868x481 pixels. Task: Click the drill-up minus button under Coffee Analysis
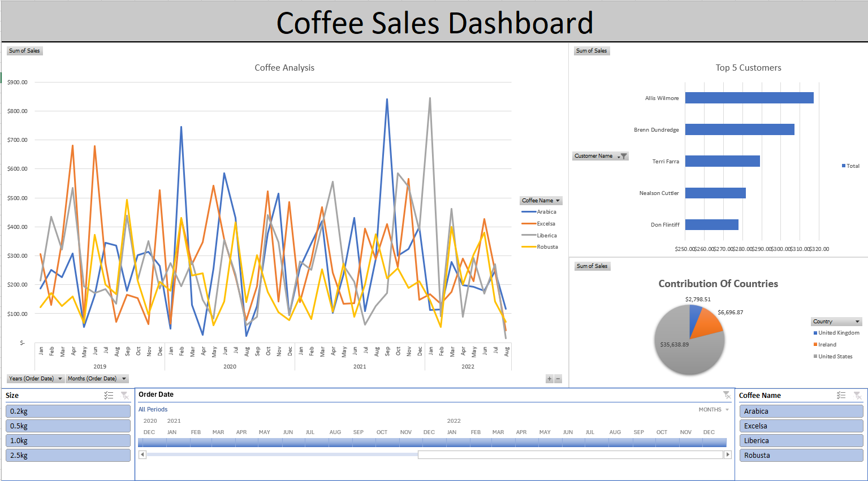pos(558,379)
